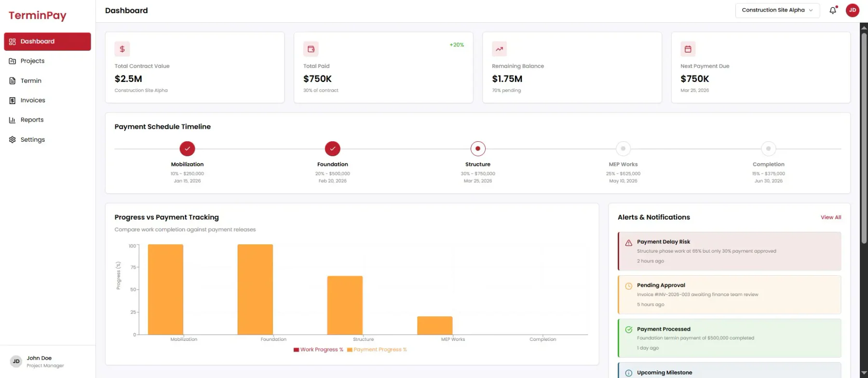
Task: Click the Structure orange bar in chart
Action: tap(345, 305)
